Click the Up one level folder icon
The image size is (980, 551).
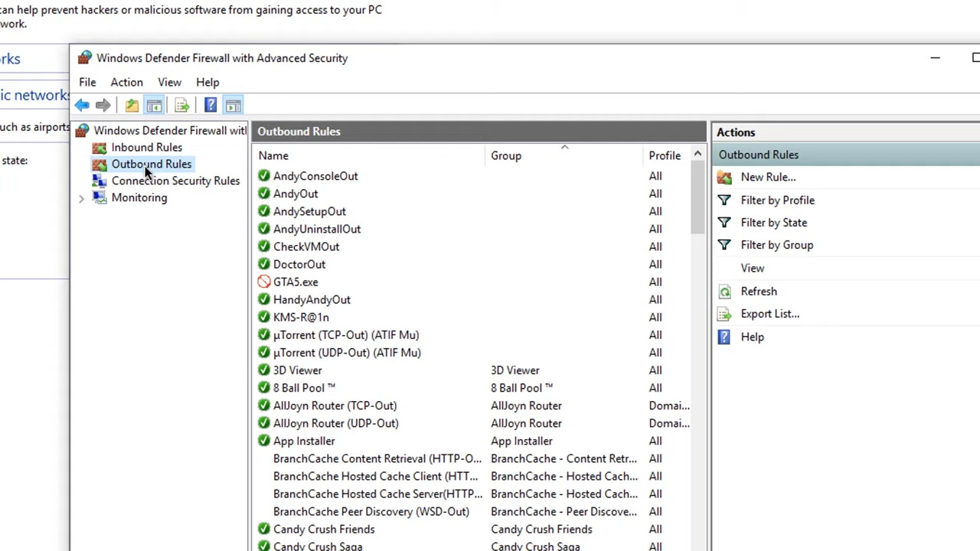pos(132,106)
